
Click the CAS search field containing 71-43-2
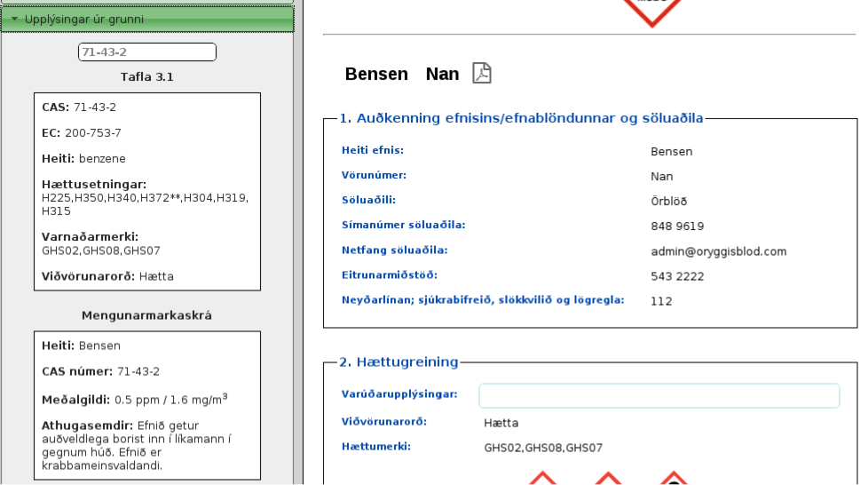tap(147, 52)
